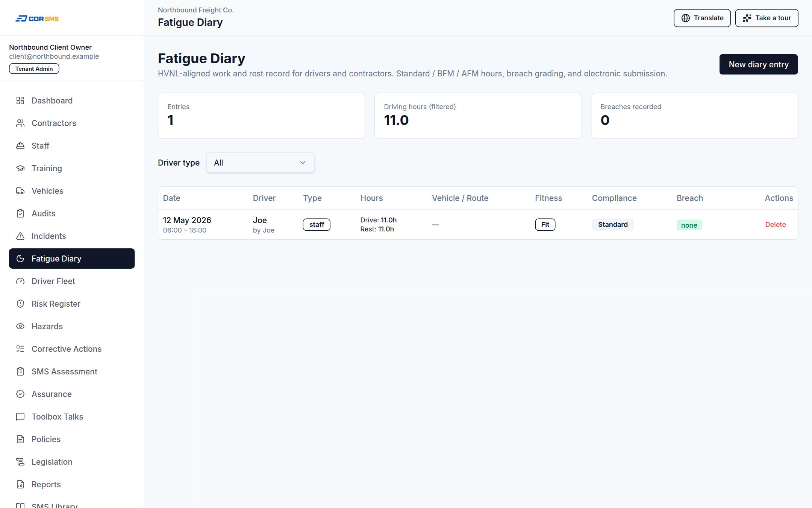This screenshot has height=508, width=812.
Task: Select Risk Register in sidebar
Action: [72, 304]
